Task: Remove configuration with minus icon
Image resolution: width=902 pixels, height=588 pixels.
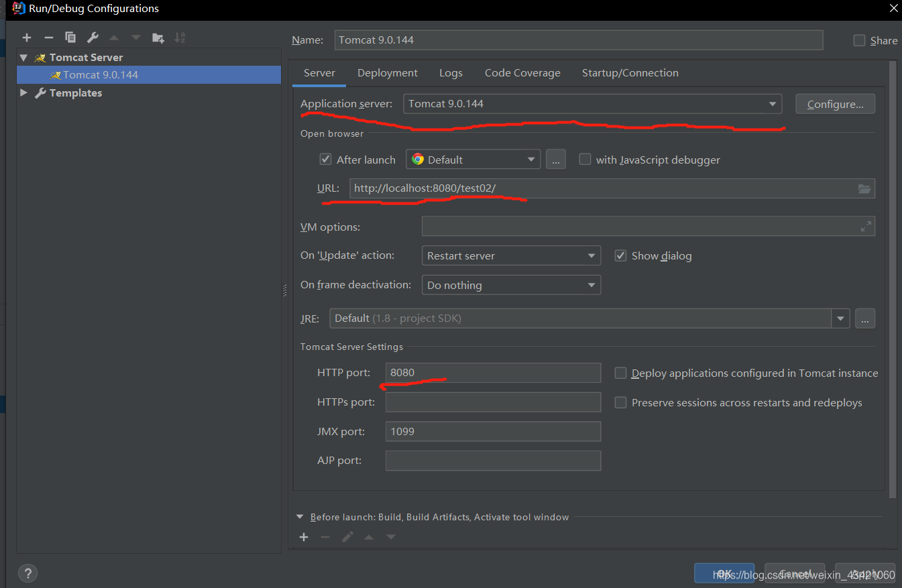Action: pyautogui.click(x=48, y=38)
